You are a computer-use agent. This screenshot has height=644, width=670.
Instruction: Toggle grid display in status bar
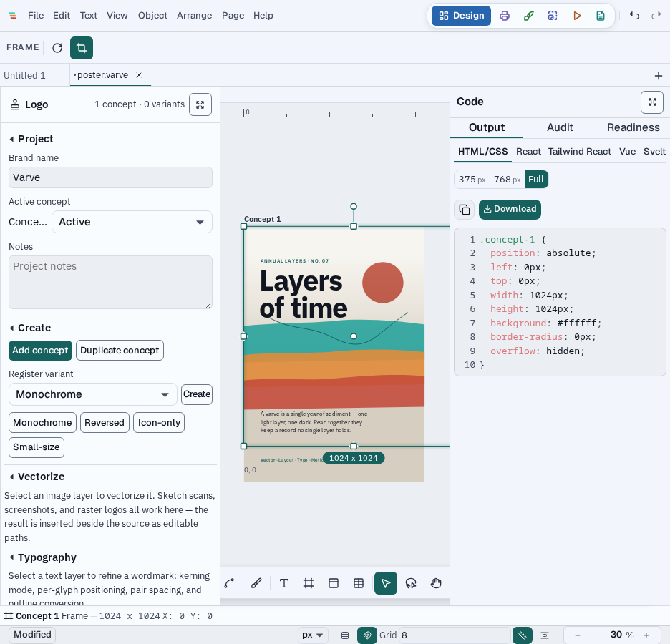[x=345, y=635]
